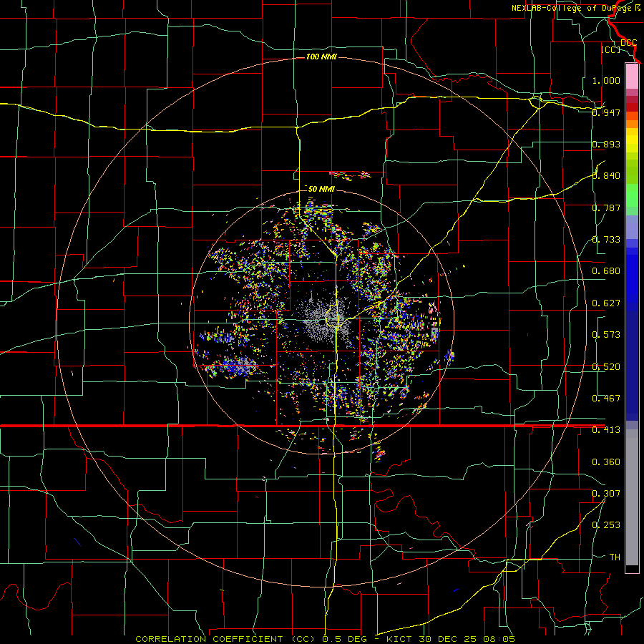Click the 0.520 scale value
The width and height of the screenshot is (644, 644).
point(606,367)
